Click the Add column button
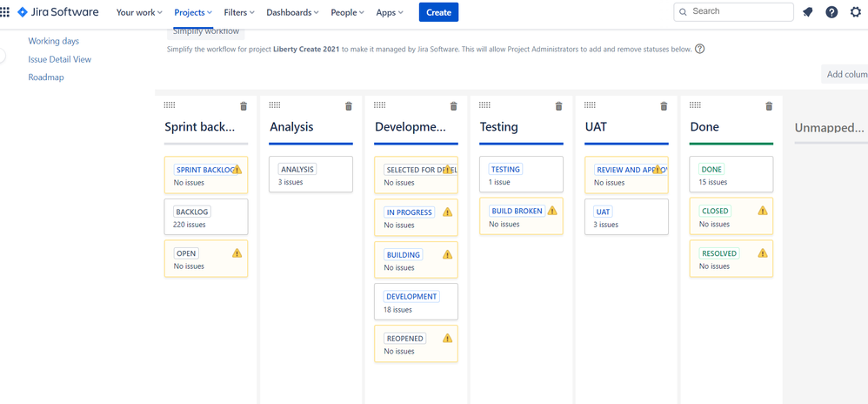 tap(845, 74)
